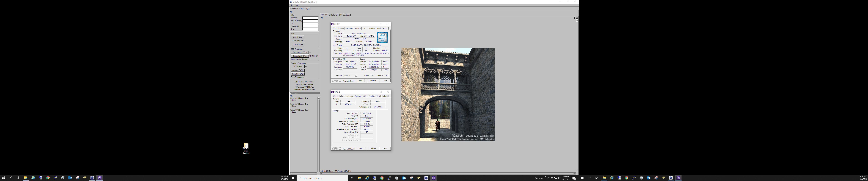Viewport: 868px width, 181px height.
Task: Select the Mainboard tab in the upper CPU-Z window
Action: click(349, 28)
